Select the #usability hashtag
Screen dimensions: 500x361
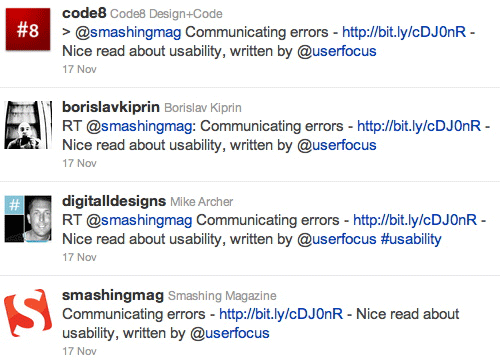tap(411, 239)
